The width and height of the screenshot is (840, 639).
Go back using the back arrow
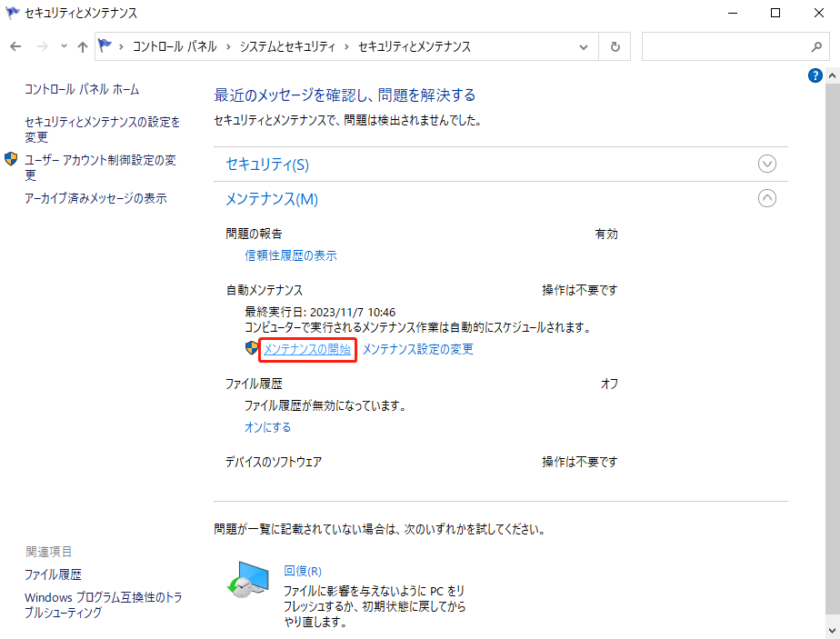pos(15,46)
